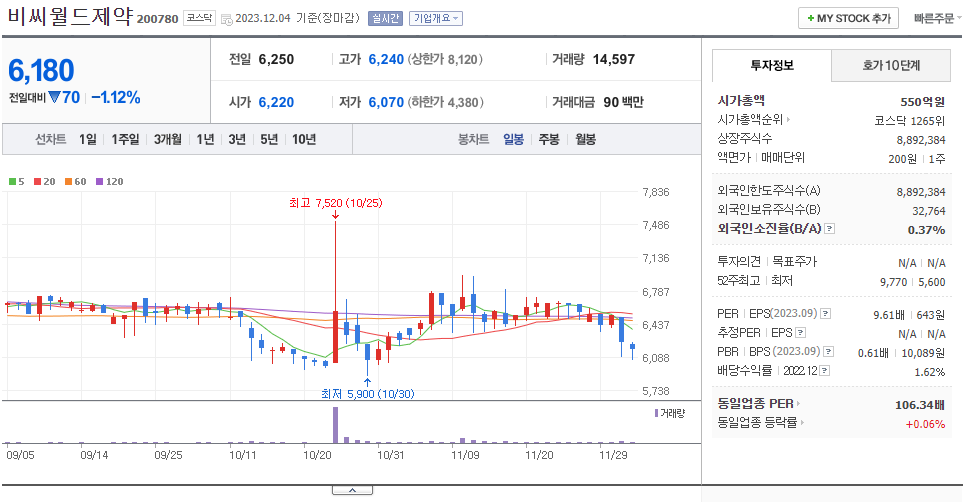965x502 pixels.
Task: Click the current price 6,180
Action: tap(41, 70)
